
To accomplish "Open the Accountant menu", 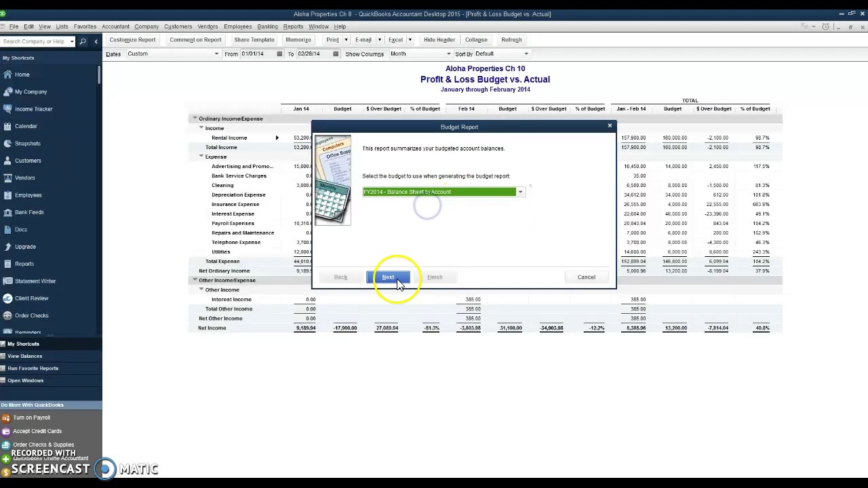I will click(x=115, y=26).
